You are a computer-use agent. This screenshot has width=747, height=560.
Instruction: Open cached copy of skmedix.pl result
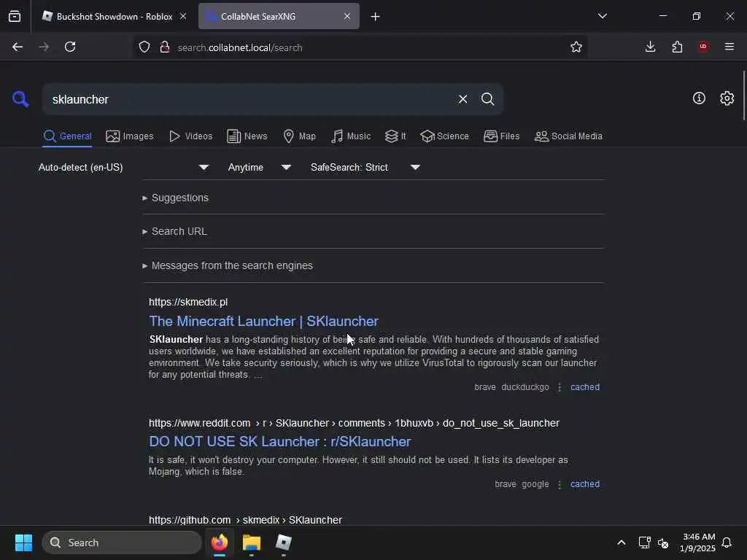coord(585,387)
